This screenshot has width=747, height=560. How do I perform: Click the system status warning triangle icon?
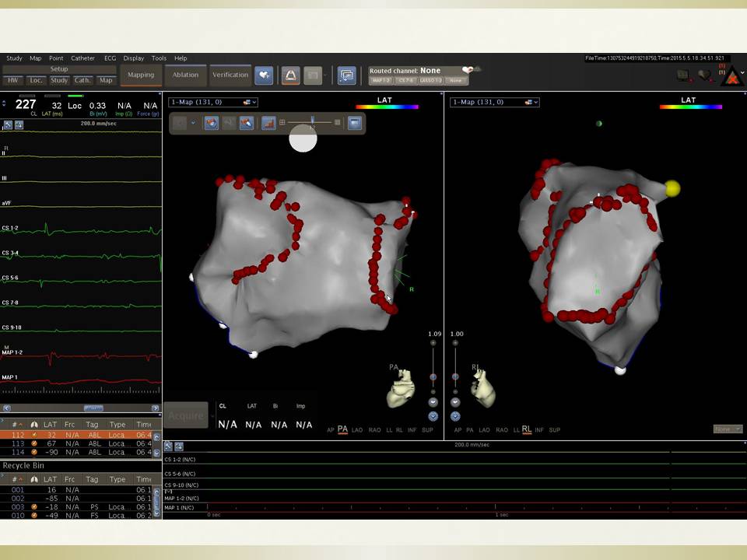point(731,76)
